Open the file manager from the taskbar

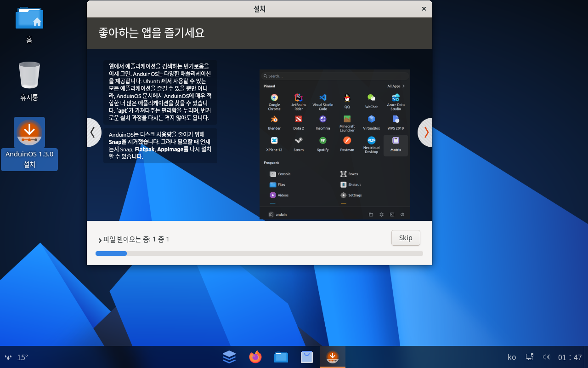(281, 357)
